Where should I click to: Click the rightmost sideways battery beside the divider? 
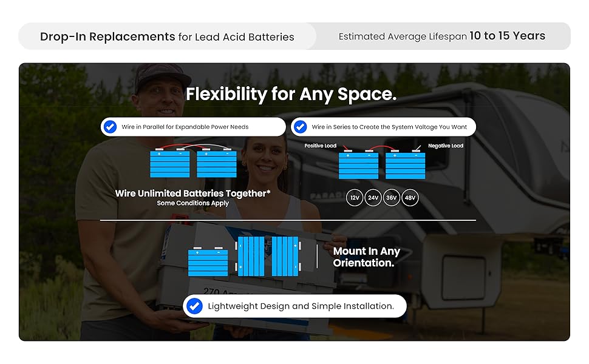pos(287,256)
